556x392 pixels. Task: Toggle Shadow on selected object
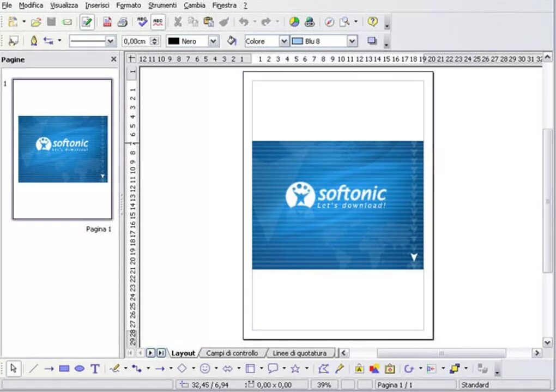372,41
